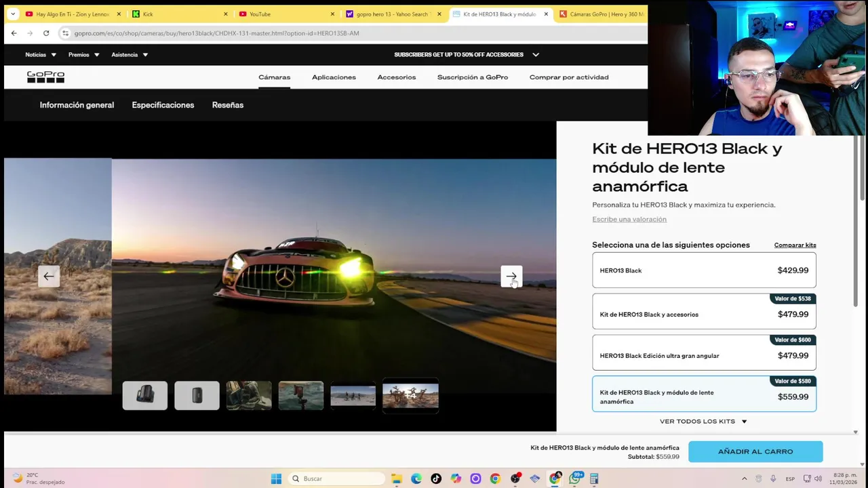Select fifth desert landscape thumbnail
868x488 pixels.
pos(353,396)
